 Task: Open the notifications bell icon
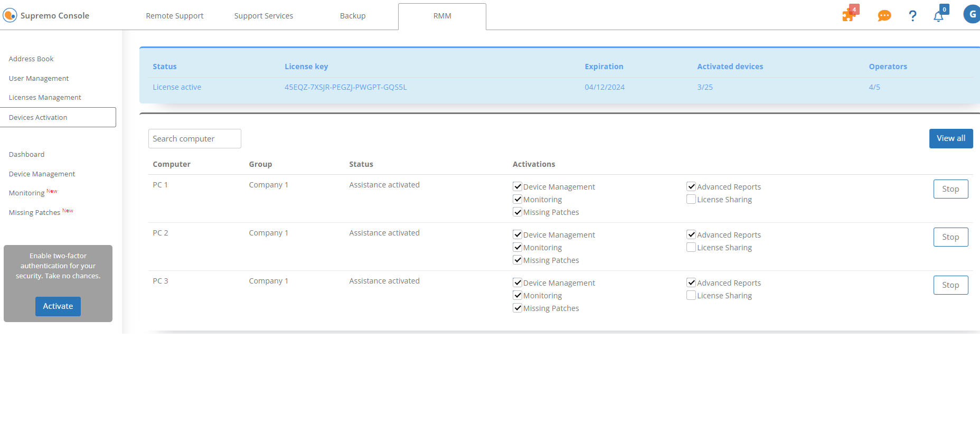(x=939, y=16)
